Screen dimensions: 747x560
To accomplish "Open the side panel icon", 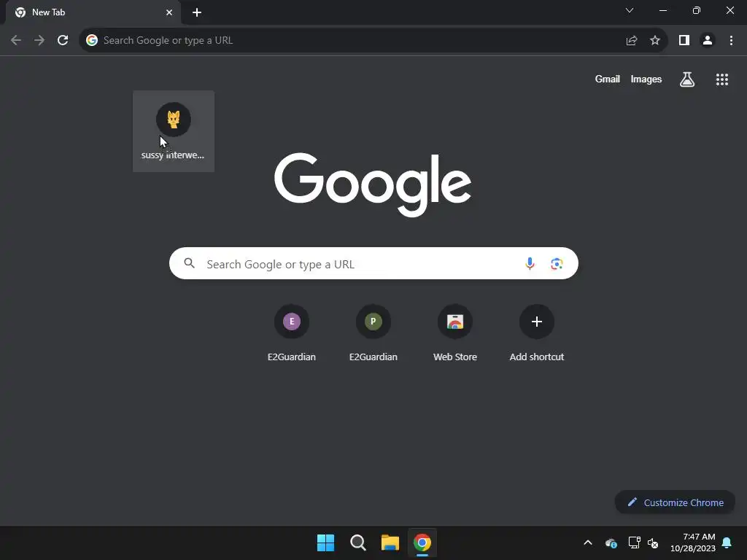I will [684, 41].
